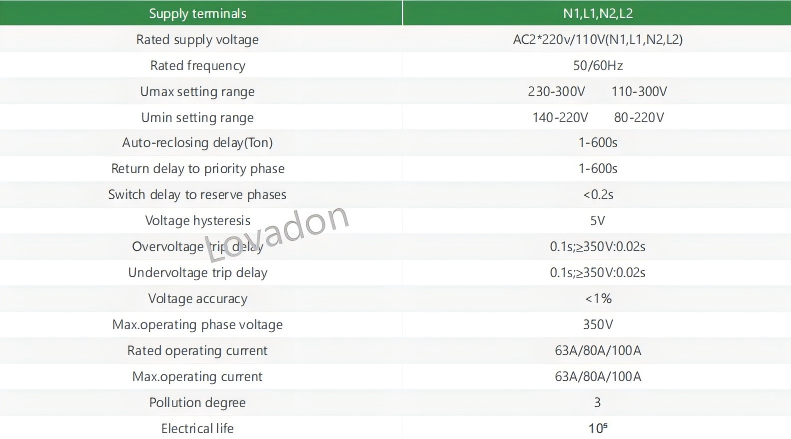The image size is (791, 439).
Task: Select the 'N1,L1,N2,L2' header value
Action: [x=598, y=14]
